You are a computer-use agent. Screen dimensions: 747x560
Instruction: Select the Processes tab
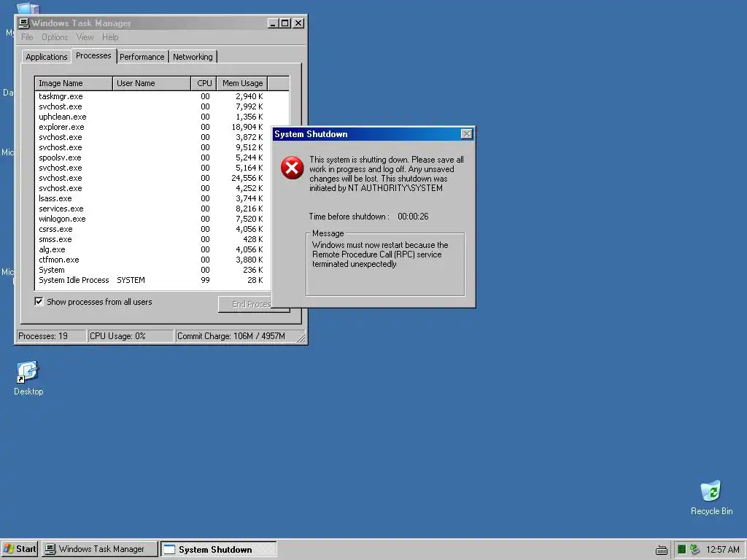coord(93,55)
